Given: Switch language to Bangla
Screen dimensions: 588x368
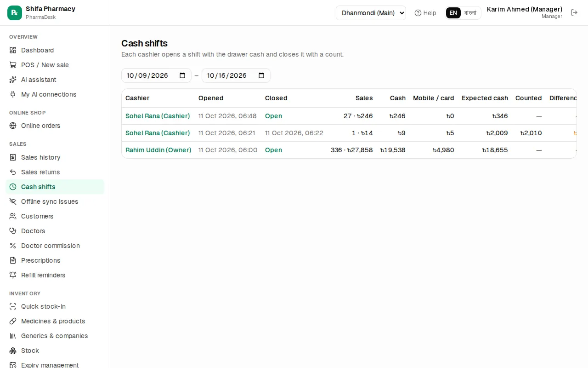Looking at the screenshot, I should click(470, 13).
